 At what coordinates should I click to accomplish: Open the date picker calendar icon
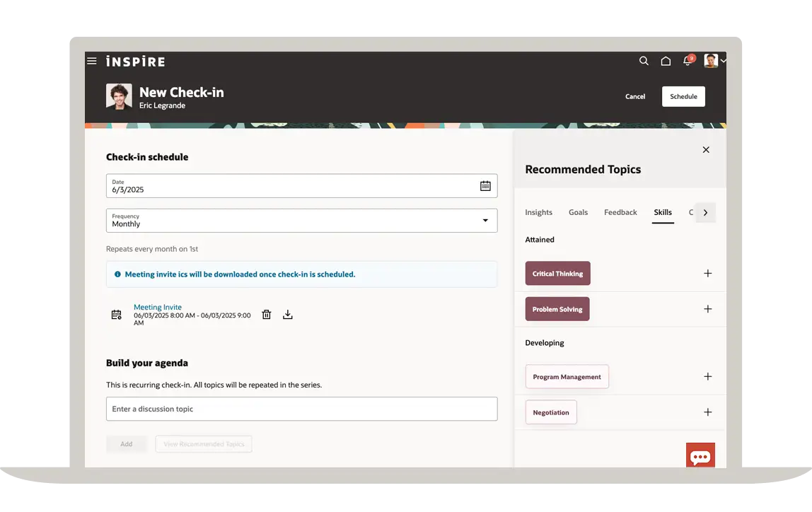[x=485, y=186]
